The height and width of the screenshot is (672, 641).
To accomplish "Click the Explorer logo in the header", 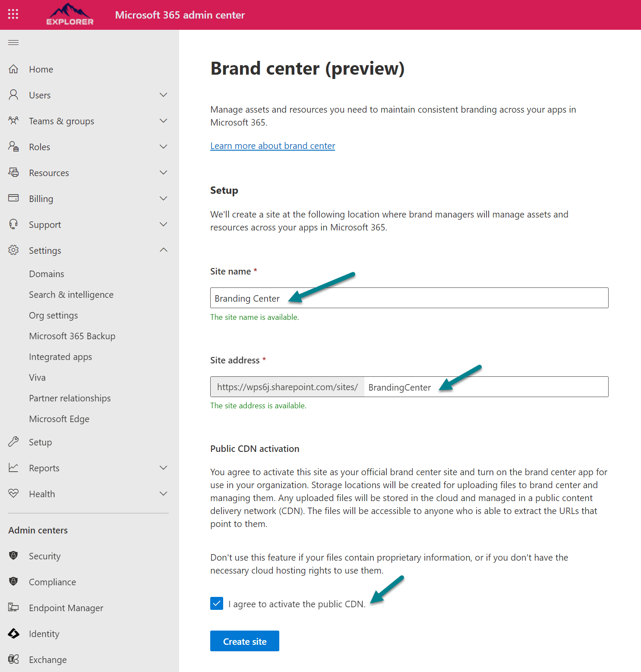I will [x=70, y=14].
